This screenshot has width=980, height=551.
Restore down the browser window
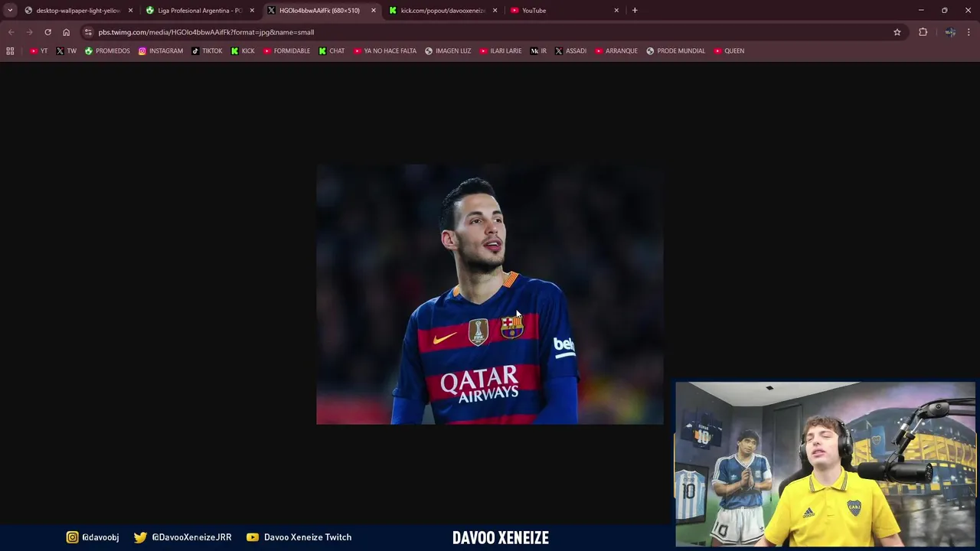(x=945, y=11)
